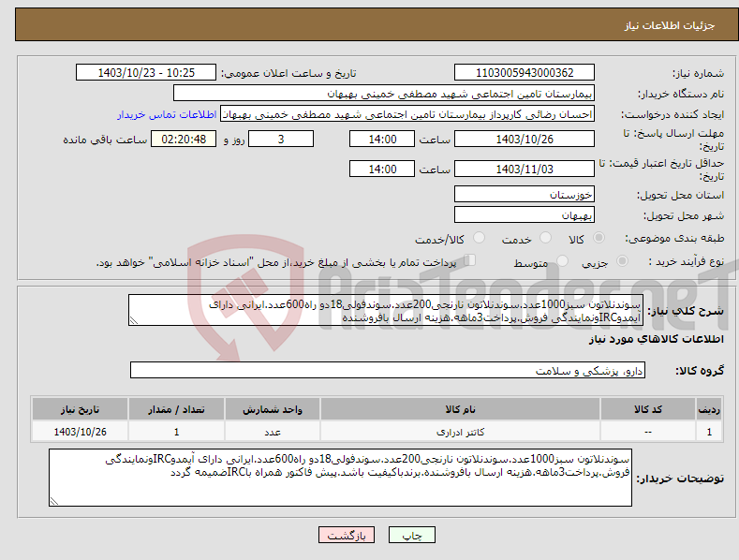Select the جزیی purchase type radio

622,261
